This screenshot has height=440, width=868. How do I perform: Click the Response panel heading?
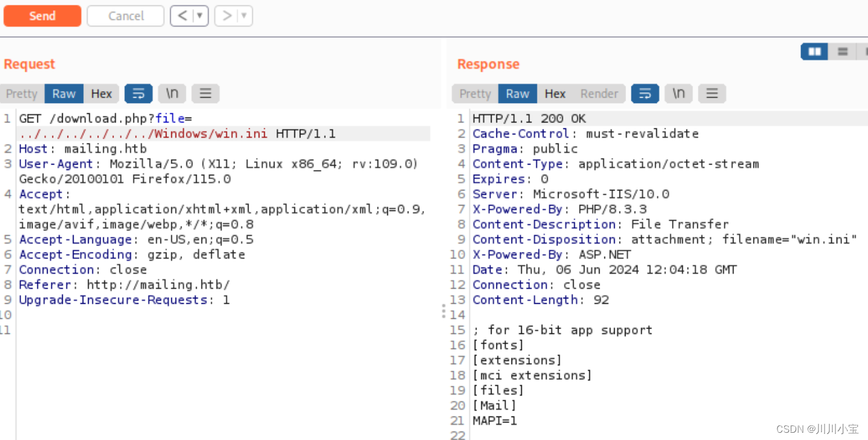click(x=488, y=64)
